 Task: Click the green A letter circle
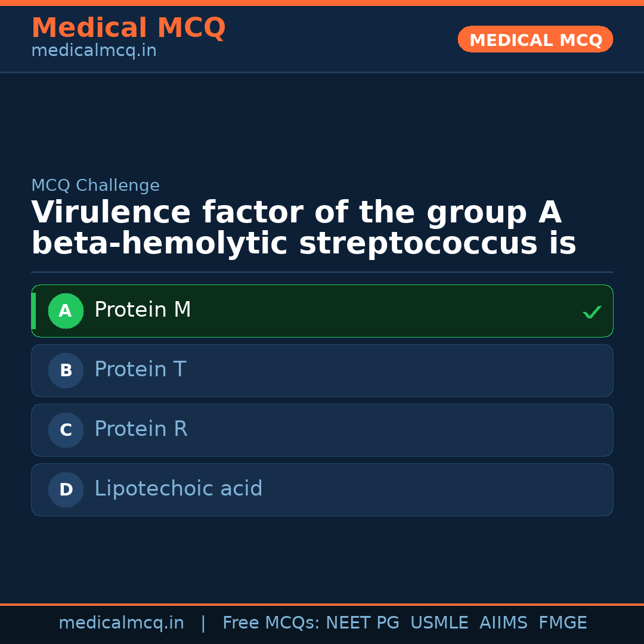66,311
